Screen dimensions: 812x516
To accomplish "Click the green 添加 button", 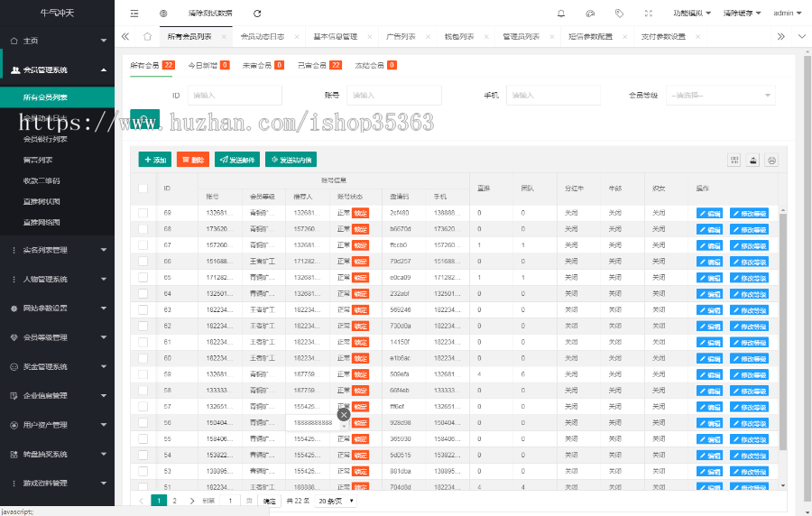I will [x=155, y=160].
